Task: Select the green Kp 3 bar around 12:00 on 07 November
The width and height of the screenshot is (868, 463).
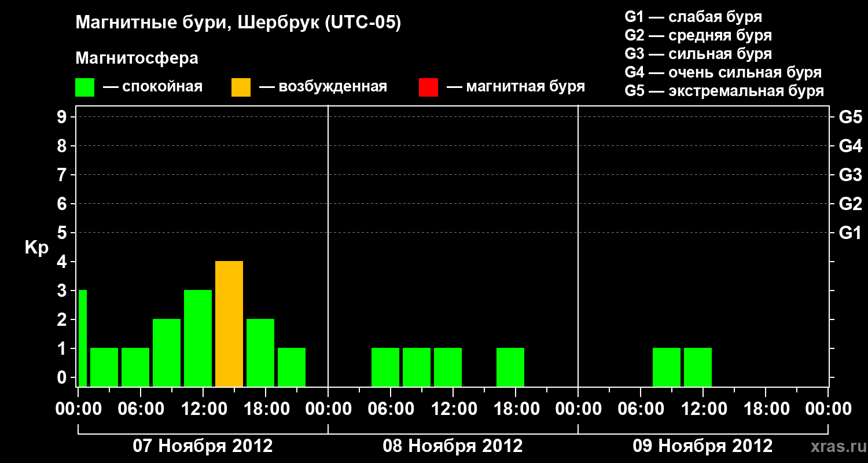Action: tap(198, 338)
